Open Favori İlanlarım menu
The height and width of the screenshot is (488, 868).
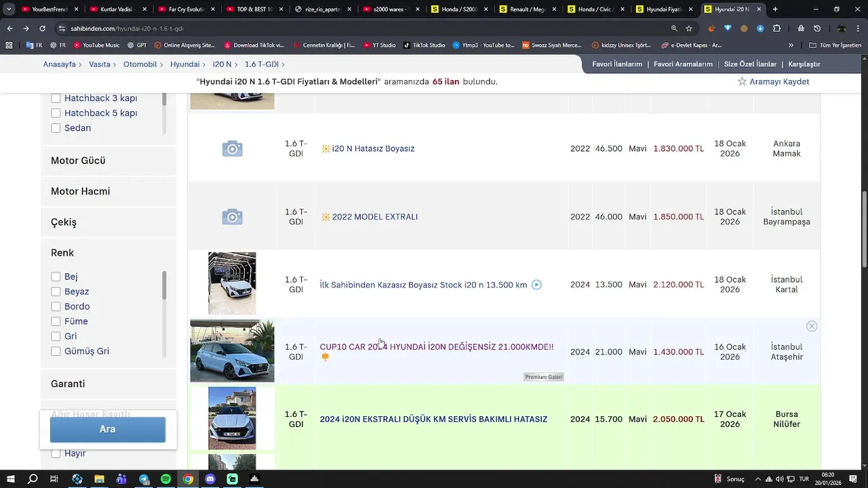coord(617,64)
